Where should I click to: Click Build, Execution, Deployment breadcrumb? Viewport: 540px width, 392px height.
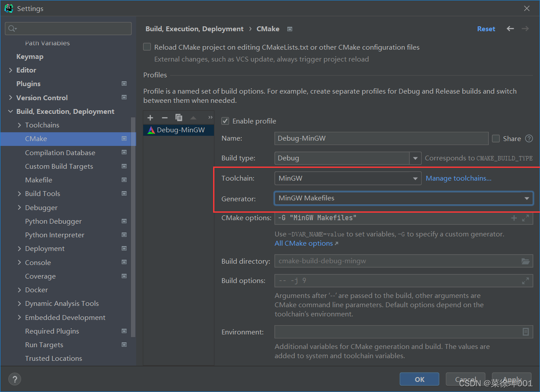[194, 29]
